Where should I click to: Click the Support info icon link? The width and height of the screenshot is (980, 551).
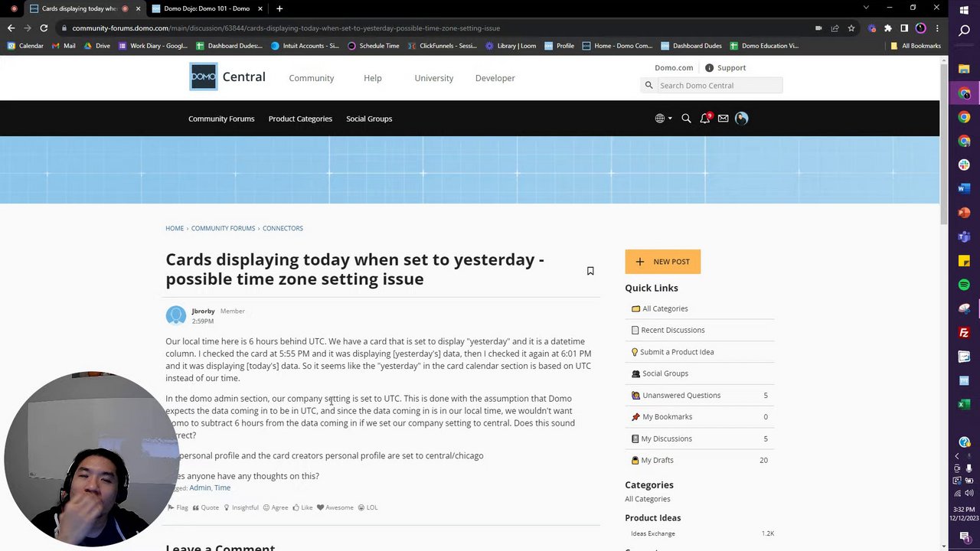725,67
